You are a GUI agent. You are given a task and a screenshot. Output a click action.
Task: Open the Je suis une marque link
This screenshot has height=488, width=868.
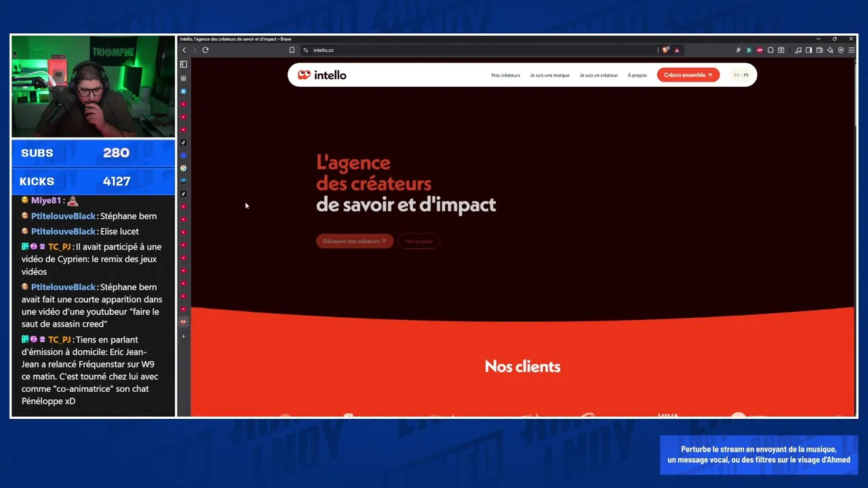point(549,75)
